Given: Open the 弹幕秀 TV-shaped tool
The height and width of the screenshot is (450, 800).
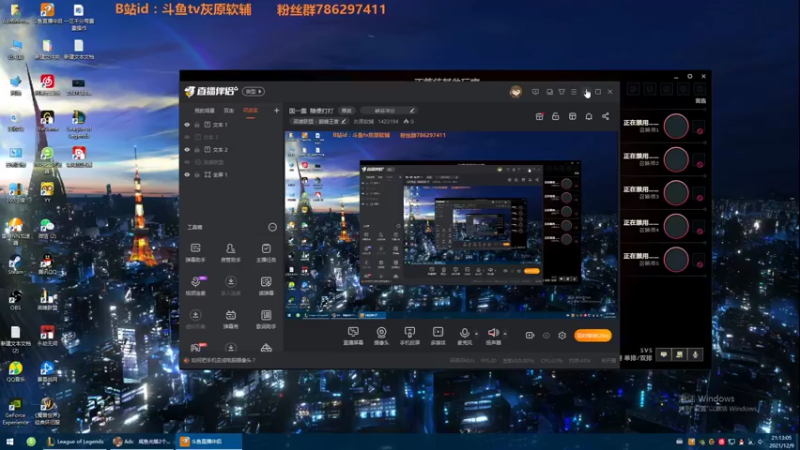Looking at the screenshot, I should pyautogui.click(x=231, y=319).
